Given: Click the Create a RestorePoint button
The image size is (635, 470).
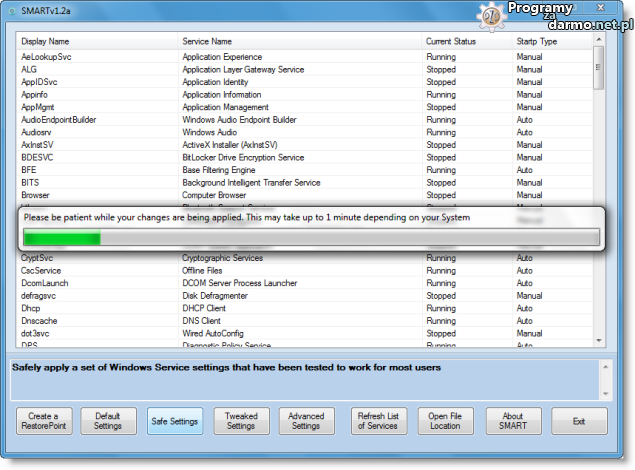Looking at the screenshot, I should tap(44, 421).
